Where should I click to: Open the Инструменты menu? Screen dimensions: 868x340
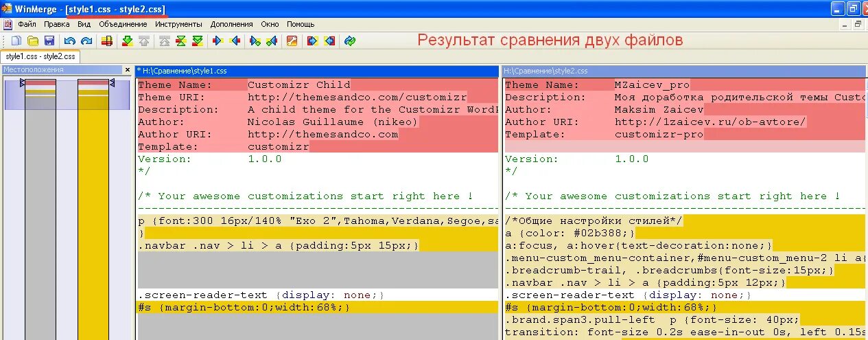pos(178,24)
